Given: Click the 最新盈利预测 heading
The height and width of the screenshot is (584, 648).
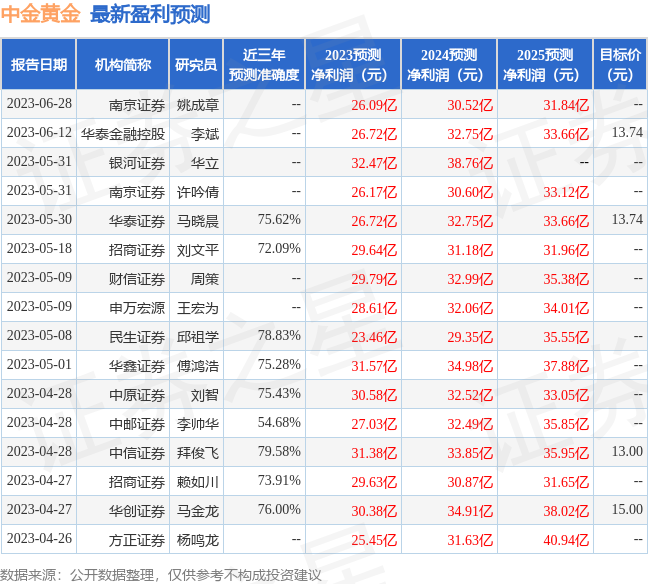Looking at the screenshot, I should coord(150,14).
